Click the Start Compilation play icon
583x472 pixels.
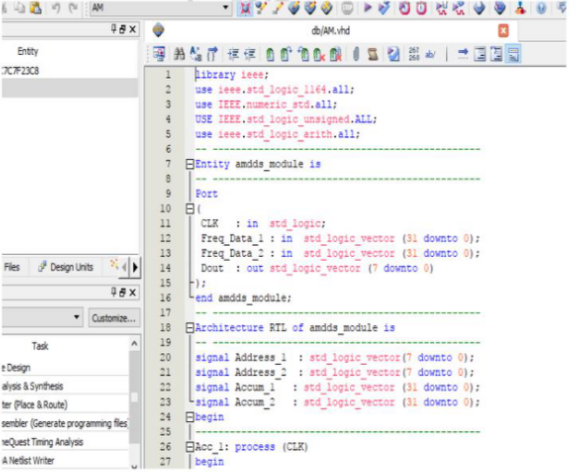coord(367,7)
